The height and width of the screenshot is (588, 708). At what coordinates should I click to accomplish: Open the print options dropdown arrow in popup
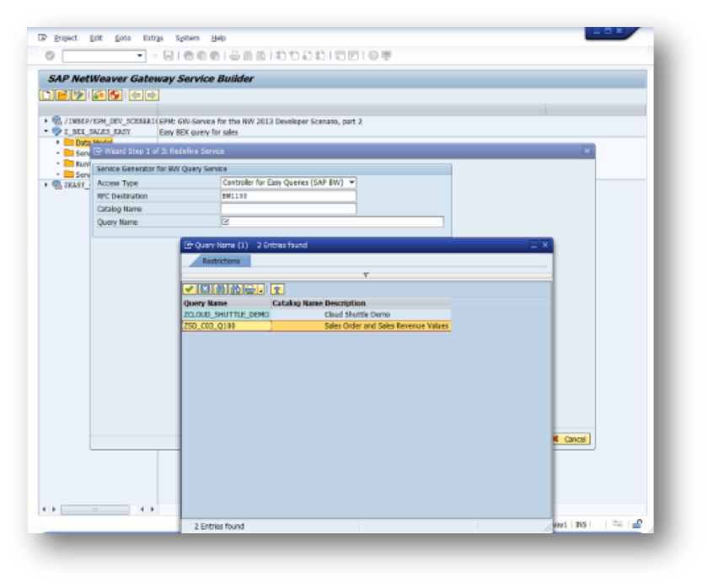tap(260, 290)
